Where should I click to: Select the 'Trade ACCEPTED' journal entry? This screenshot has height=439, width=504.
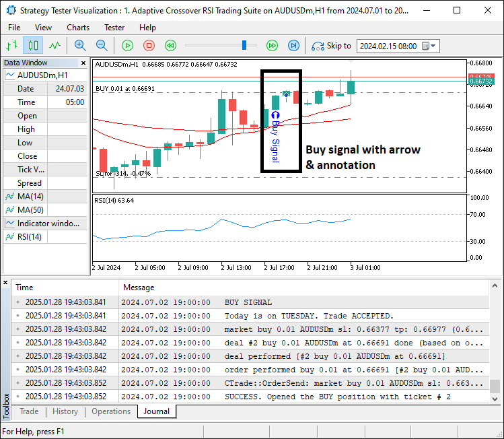[250, 316]
